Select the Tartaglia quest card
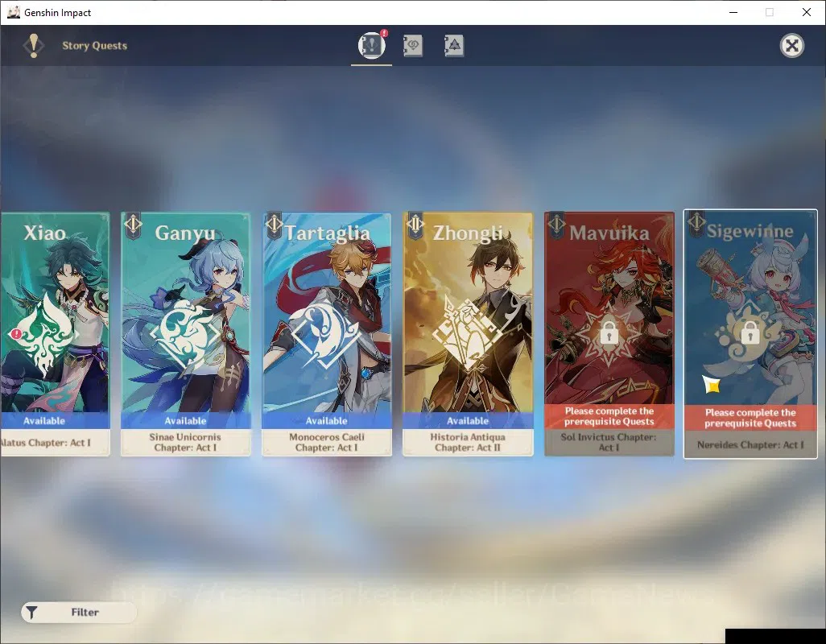The image size is (826, 644). [x=327, y=334]
